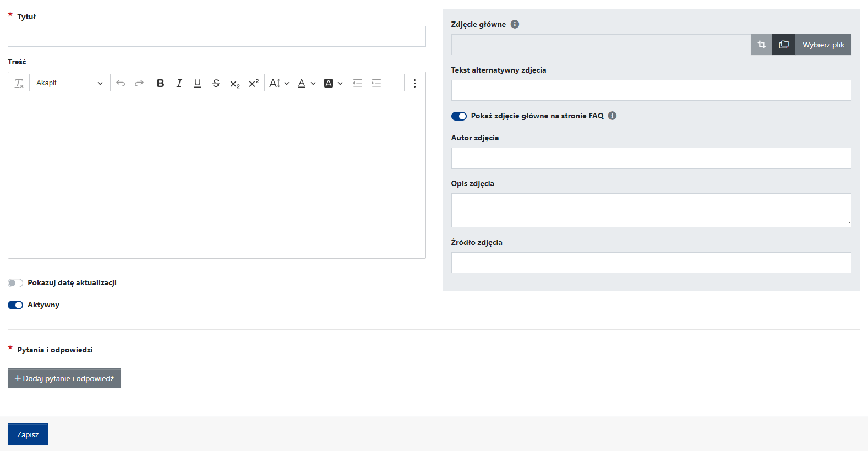
Task: Click the undo arrow in editor toolbar
Action: (121, 83)
